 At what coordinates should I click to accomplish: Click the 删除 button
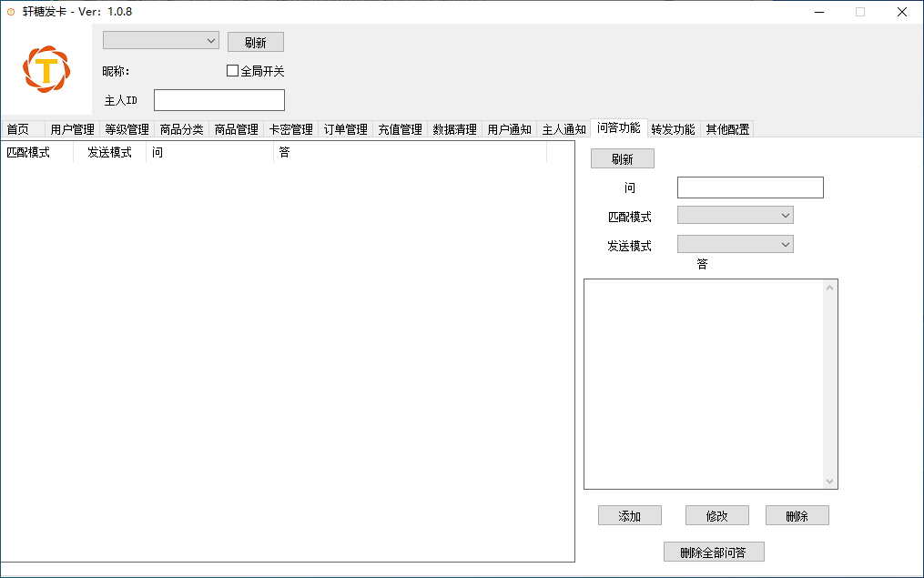click(797, 515)
